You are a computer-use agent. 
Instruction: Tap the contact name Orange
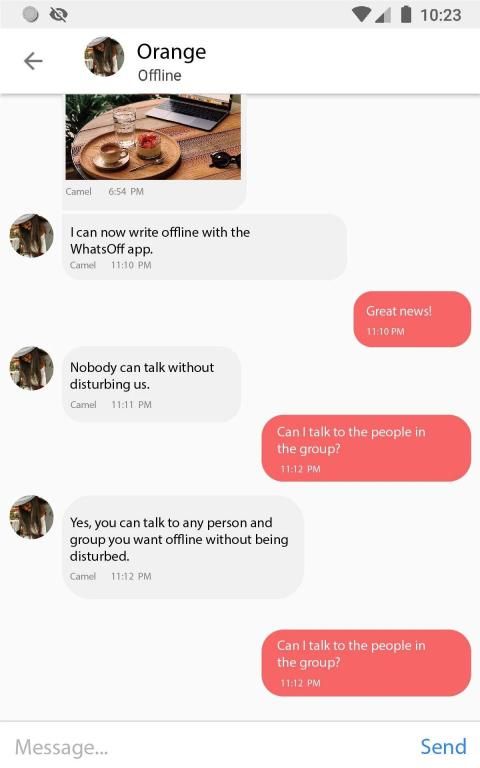click(x=171, y=52)
